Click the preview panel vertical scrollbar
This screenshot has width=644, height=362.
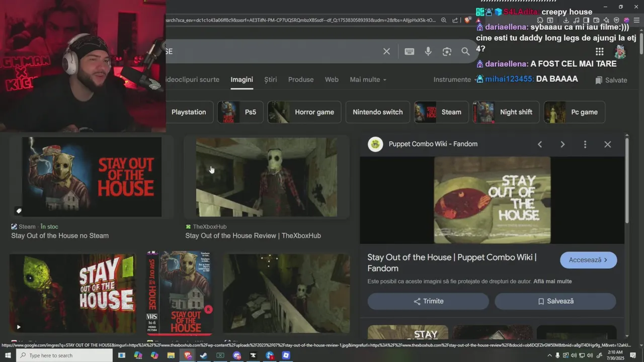(627, 181)
